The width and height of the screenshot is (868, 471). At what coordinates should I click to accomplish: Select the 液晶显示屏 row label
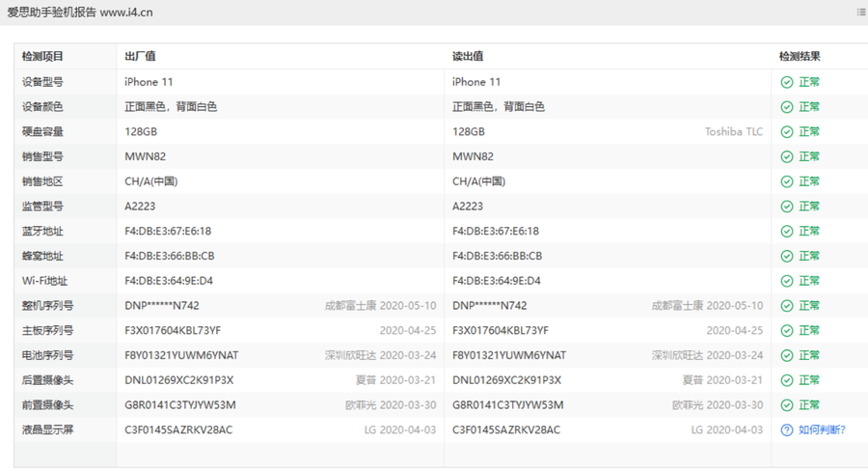47,430
